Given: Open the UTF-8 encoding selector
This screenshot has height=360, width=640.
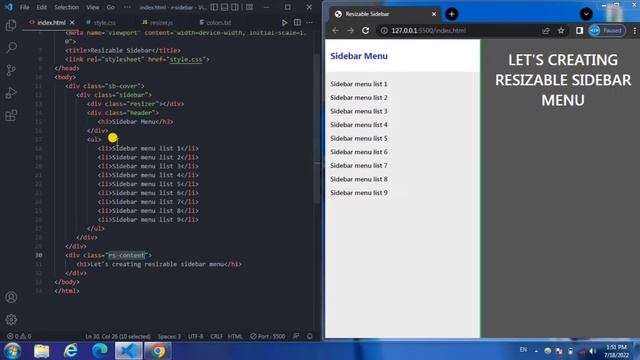Looking at the screenshot, I should click(196, 336).
